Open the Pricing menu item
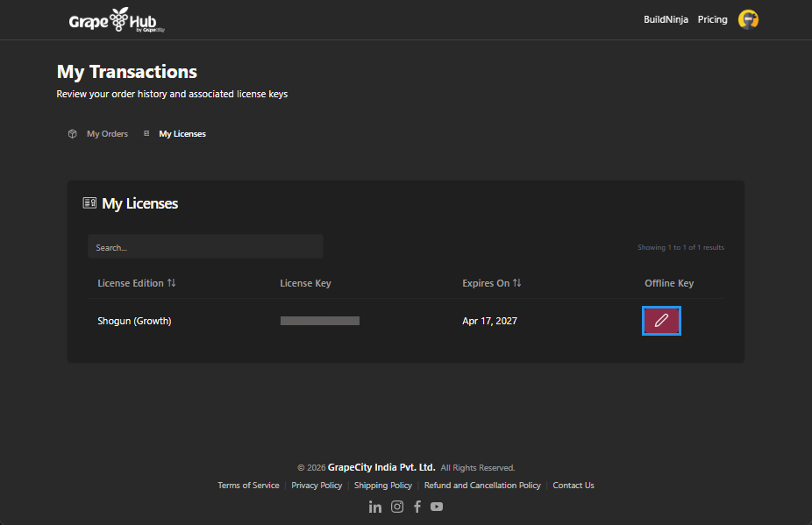Screen dimensions: 812x525 click(x=712, y=18)
